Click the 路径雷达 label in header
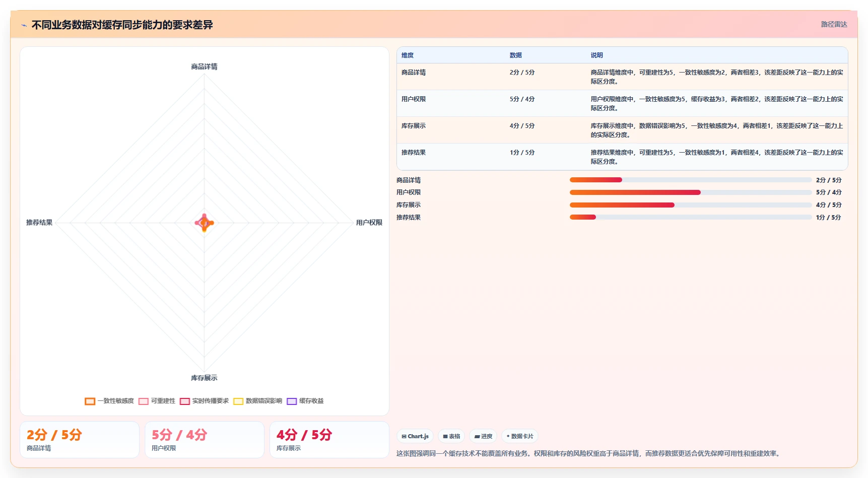The height and width of the screenshot is (478, 868). point(834,24)
